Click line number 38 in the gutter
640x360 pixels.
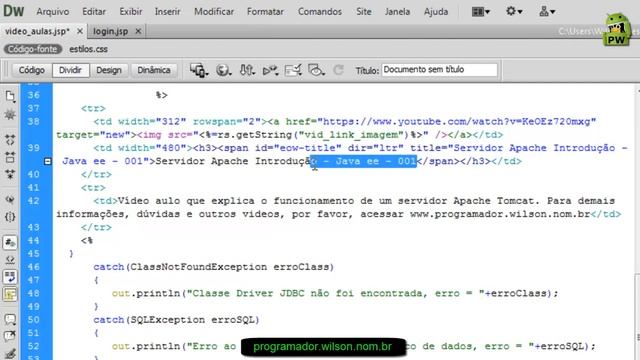tap(33, 122)
